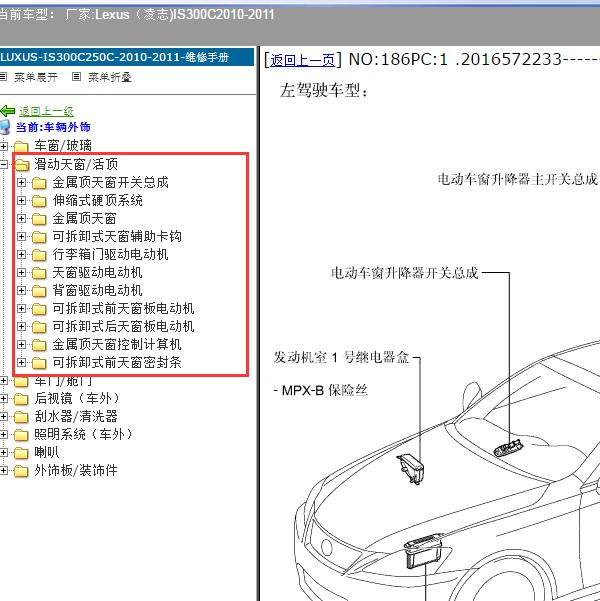Click folder icon of 刮水器/清洗器
600x601 pixels.
(21, 417)
